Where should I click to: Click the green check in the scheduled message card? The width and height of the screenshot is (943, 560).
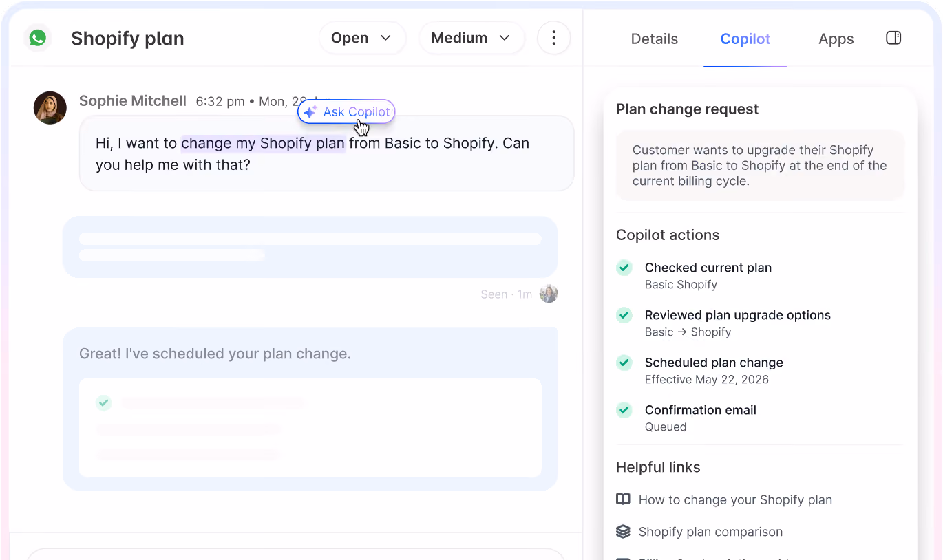tap(104, 402)
